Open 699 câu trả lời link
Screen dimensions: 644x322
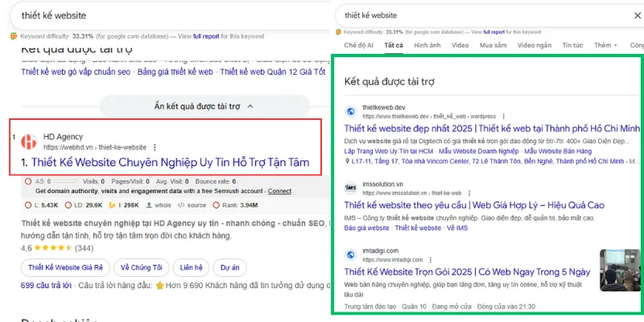point(46,286)
